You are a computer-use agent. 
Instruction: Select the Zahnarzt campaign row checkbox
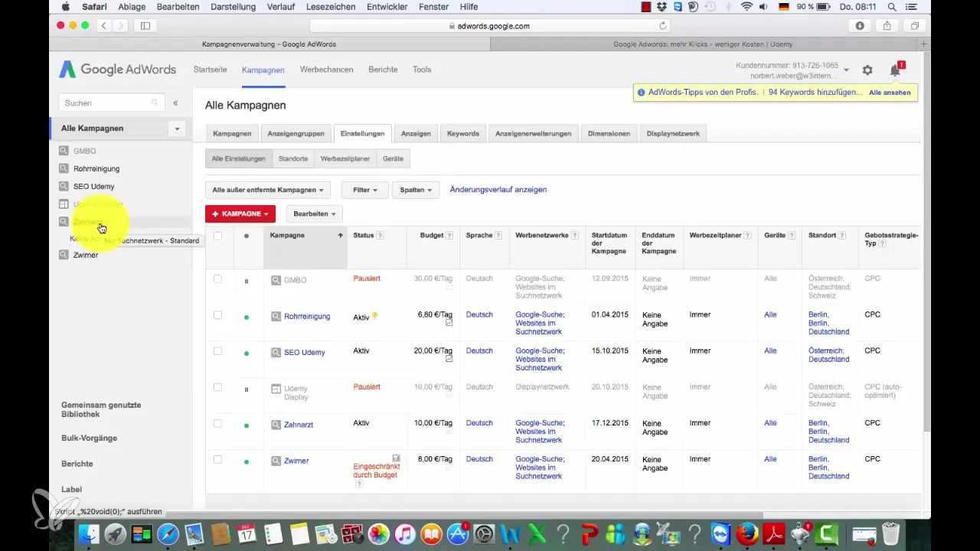[x=217, y=423]
